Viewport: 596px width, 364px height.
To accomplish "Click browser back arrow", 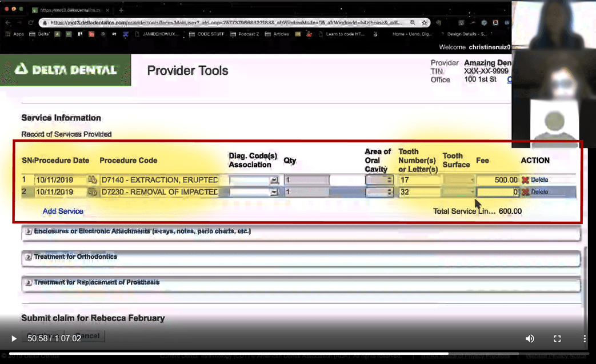I will pos(9,23).
